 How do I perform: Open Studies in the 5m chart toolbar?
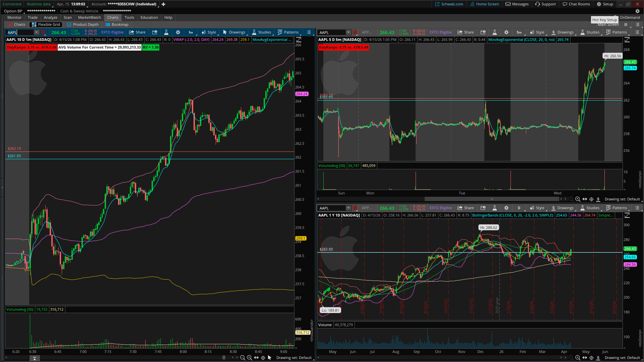590,33
